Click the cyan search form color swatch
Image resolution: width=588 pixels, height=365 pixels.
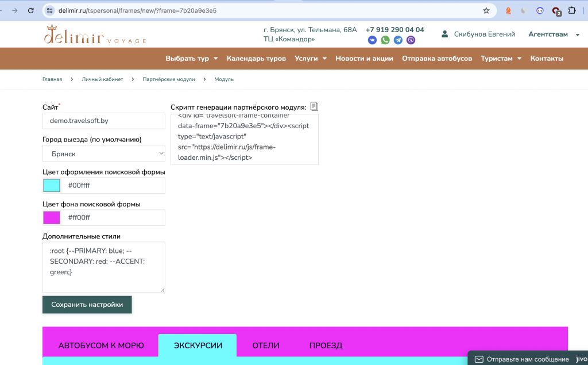click(x=51, y=186)
